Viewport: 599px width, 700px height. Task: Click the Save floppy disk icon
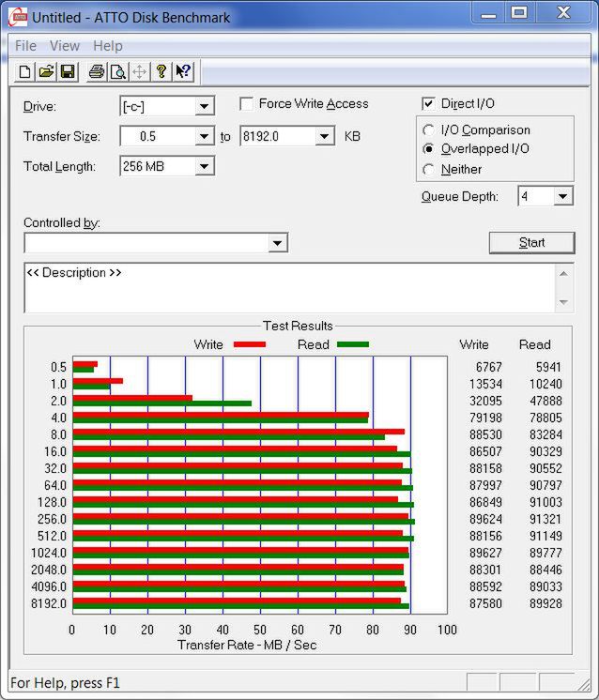click(68, 71)
